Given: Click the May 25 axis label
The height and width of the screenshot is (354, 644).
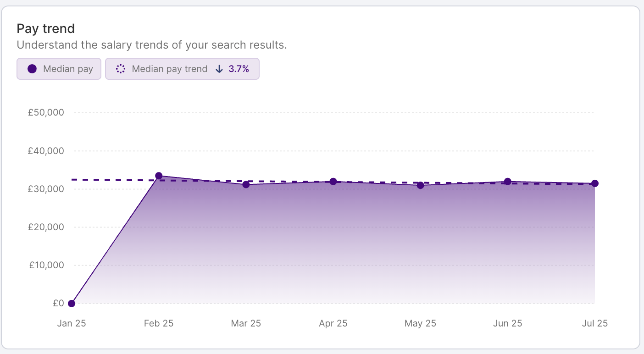Looking at the screenshot, I should click(x=420, y=323).
